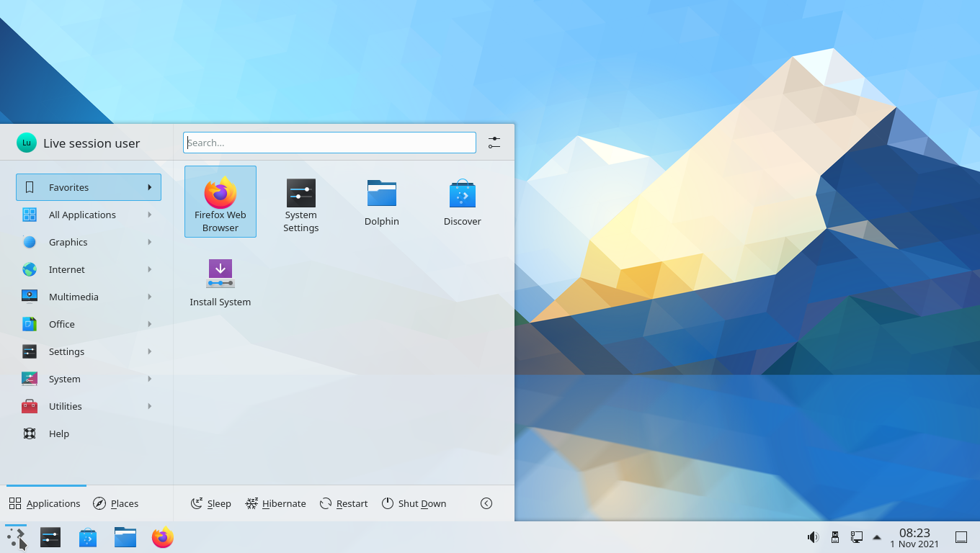Screen dimensions: 980x553
Task: Open System Settings from the taskbar
Action: pyautogui.click(x=50, y=537)
